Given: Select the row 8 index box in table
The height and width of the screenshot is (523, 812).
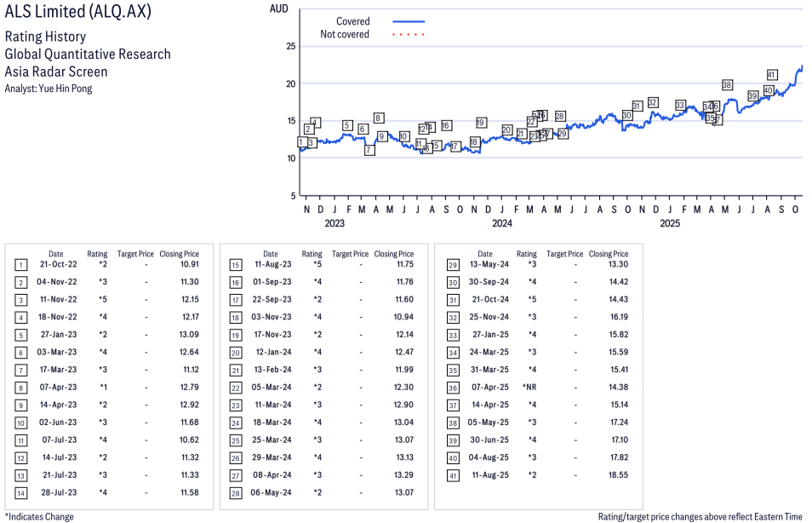Looking at the screenshot, I should point(20,388).
